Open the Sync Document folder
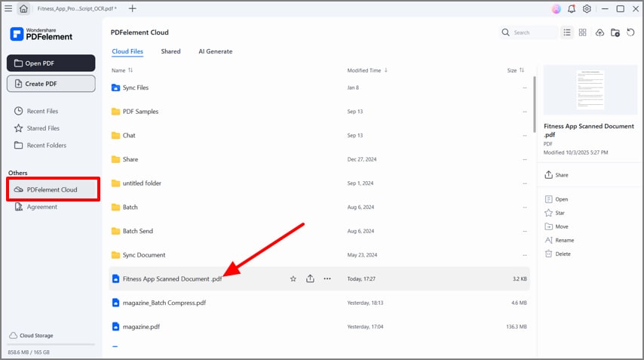Image resolution: width=644 pixels, height=360 pixels. point(319,255)
